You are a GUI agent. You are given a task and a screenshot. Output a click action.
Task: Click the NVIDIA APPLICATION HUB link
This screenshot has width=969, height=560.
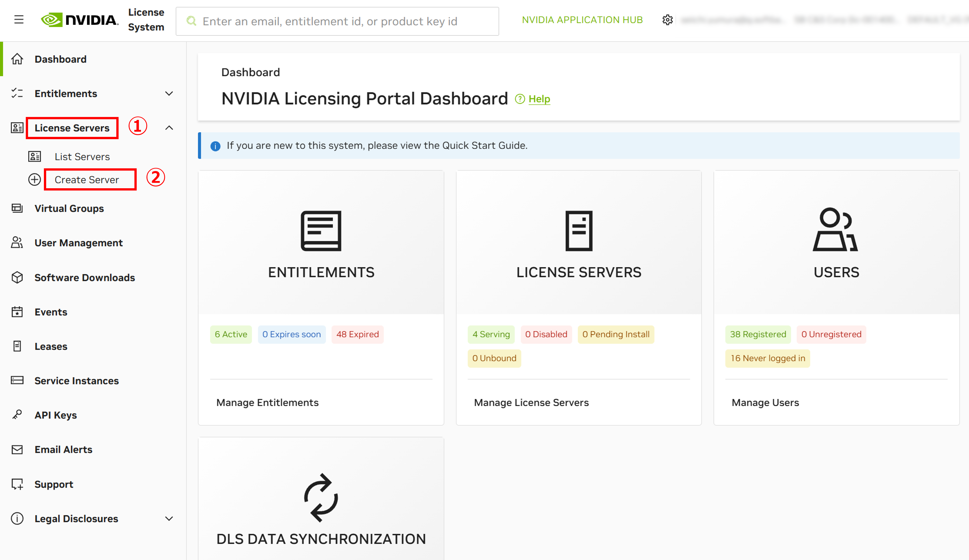pyautogui.click(x=582, y=20)
